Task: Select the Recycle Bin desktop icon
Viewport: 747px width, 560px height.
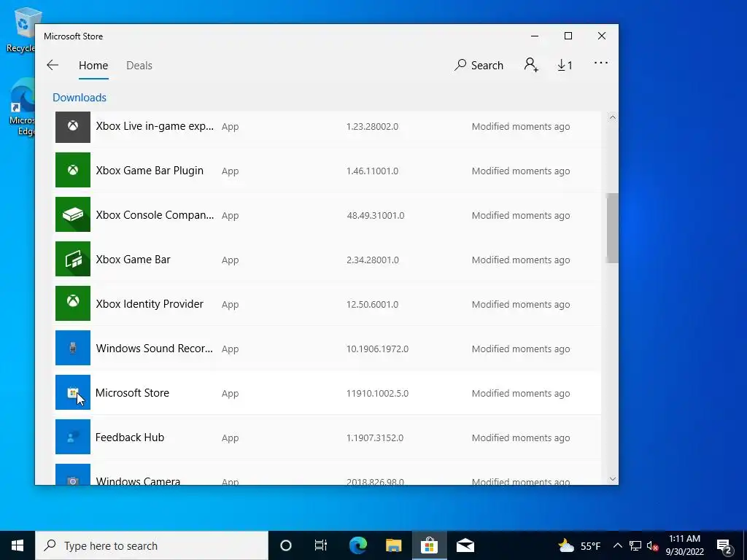Action: [20, 29]
